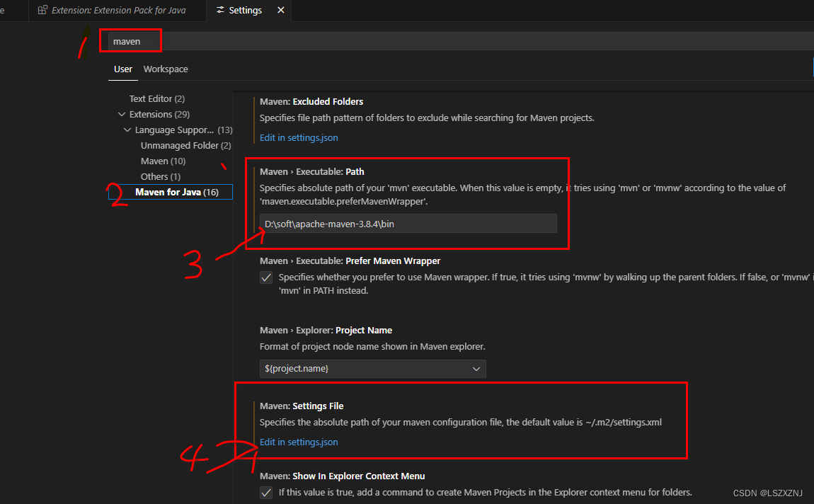This screenshot has width=814, height=504.
Task: Toggle Prefer Maven Wrapper checkbox
Action: 266,277
